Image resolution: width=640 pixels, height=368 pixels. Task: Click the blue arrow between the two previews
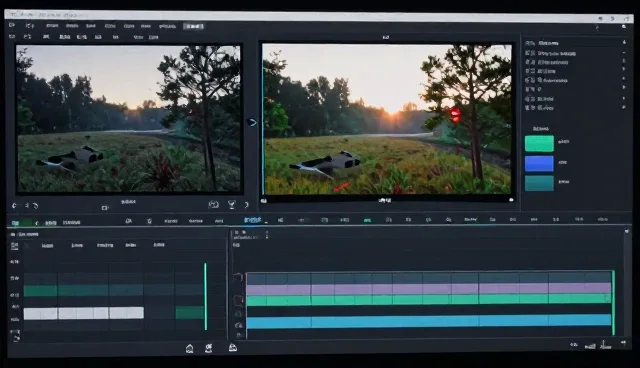(252, 122)
